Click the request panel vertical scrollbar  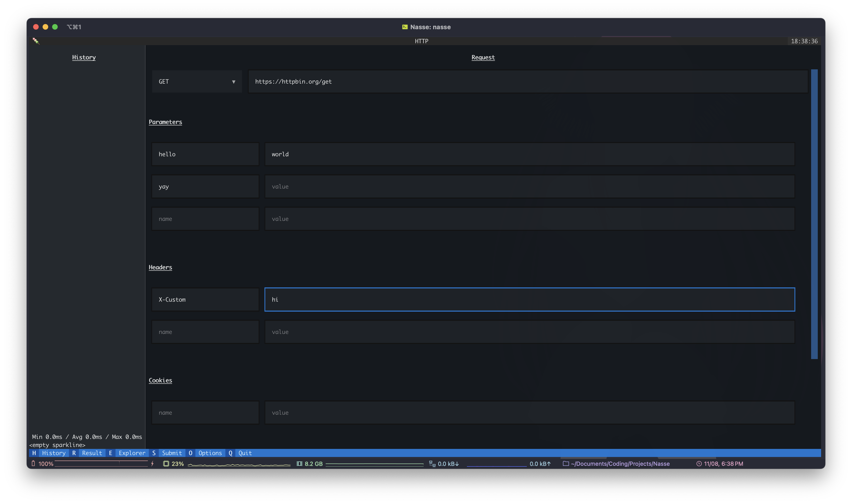tap(814, 214)
